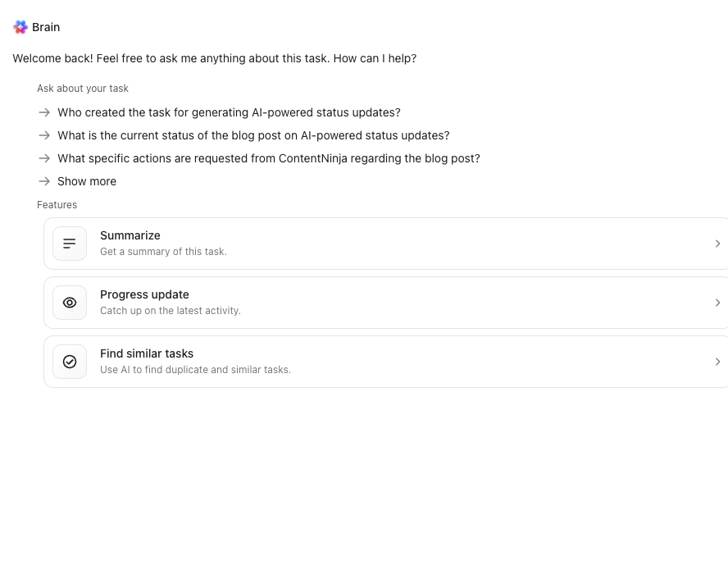Select the Progress update title

[144, 294]
